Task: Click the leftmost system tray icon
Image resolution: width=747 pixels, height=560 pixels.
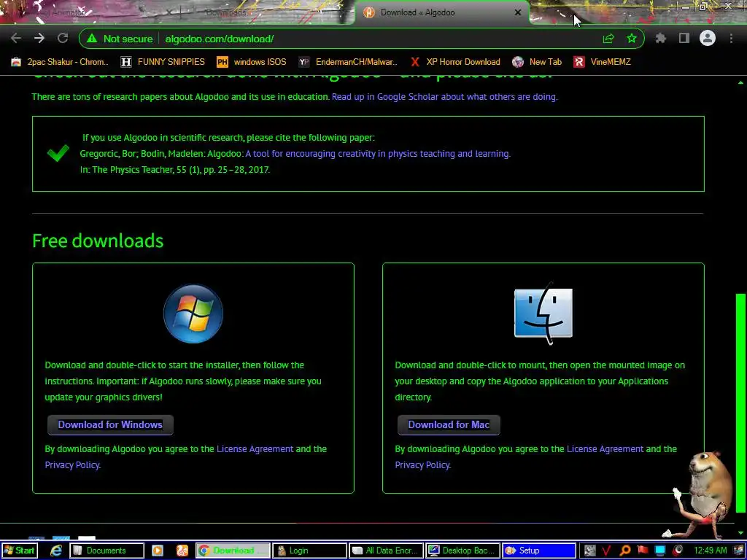Action: tap(589, 551)
